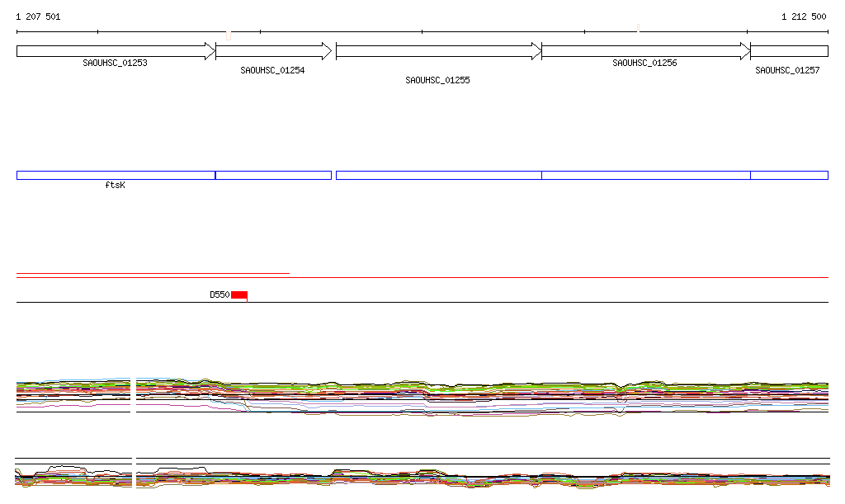This screenshot has height=504, width=845.
Task: Click the SAOUHSC_01257 gene arrow
Action: tap(789, 51)
